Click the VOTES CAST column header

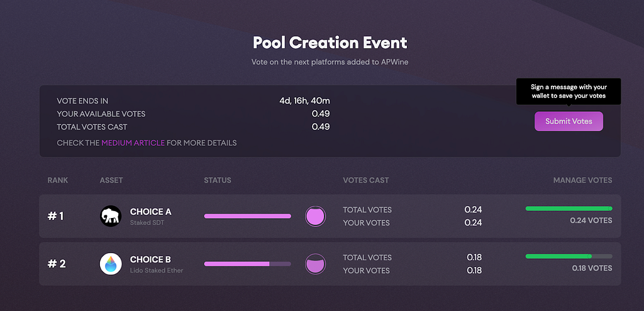(x=366, y=180)
